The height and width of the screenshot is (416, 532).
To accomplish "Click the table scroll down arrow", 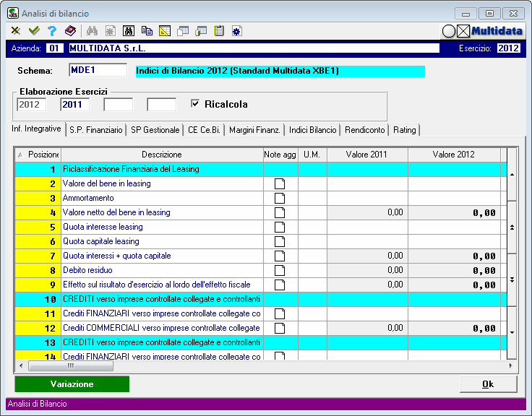I will point(512,333).
